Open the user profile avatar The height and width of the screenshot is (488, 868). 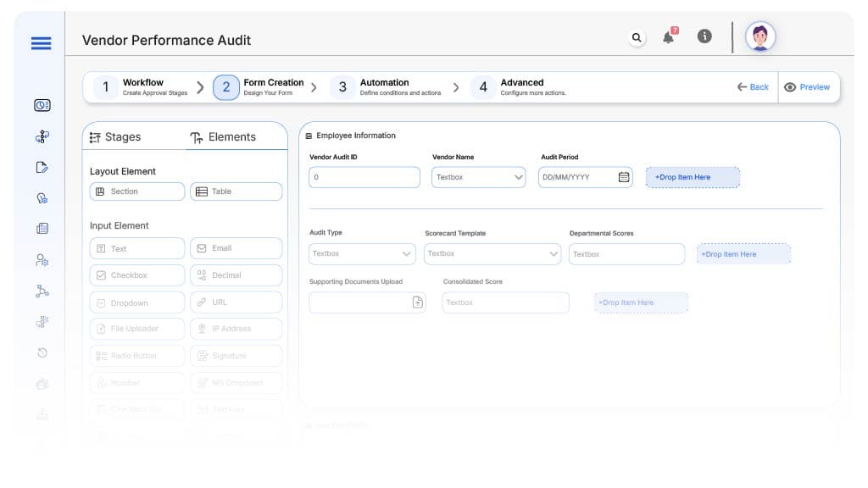pyautogui.click(x=760, y=36)
